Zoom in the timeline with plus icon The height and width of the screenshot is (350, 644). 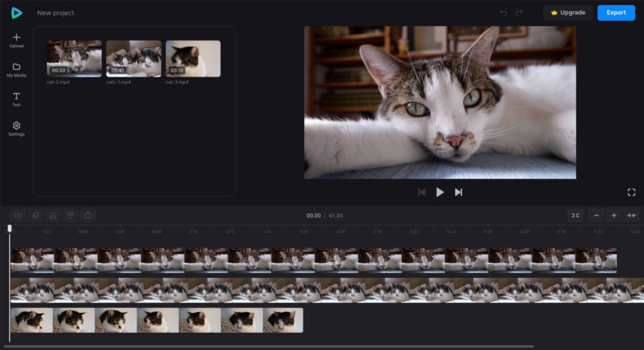coord(614,215)
